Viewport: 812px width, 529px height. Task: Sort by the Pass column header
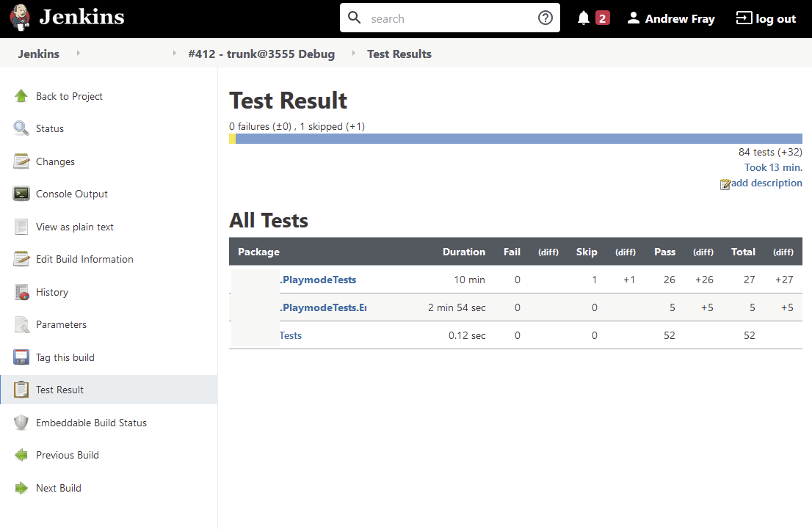tap(664, 252)
